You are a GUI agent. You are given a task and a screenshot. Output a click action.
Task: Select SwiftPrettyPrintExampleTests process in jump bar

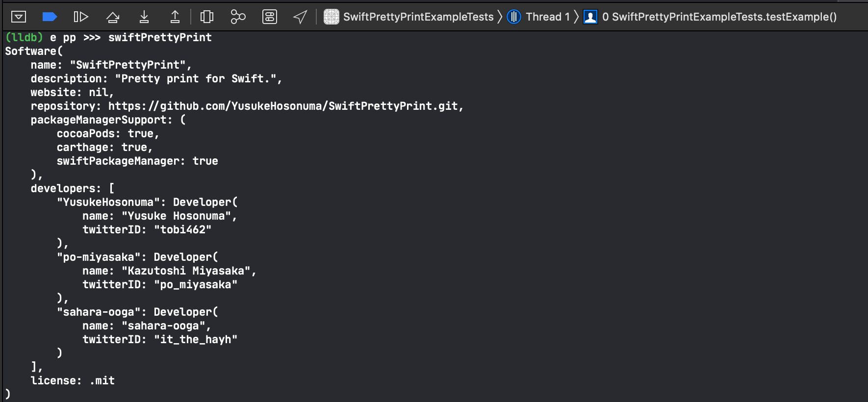tap(418, 17)
